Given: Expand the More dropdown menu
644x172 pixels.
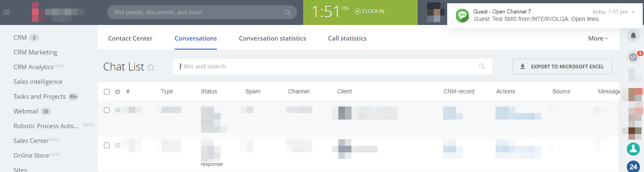Looking at the screenshot, I should point(598,38).
